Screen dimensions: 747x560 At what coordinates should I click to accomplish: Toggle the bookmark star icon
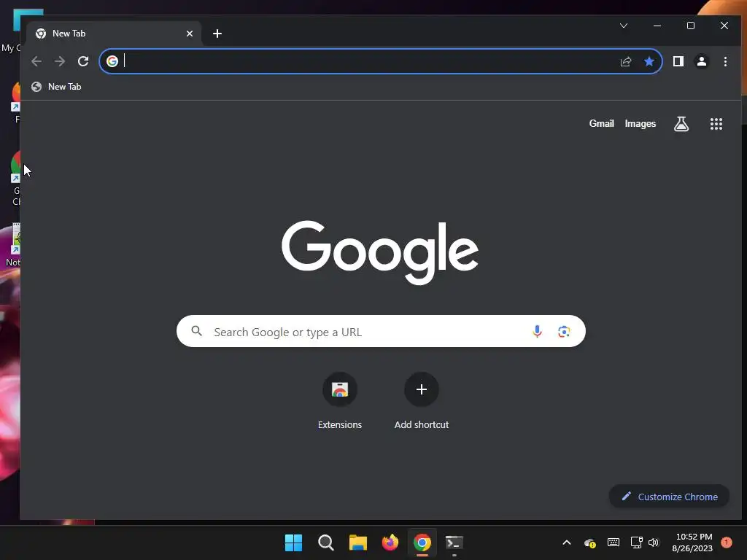[x=649, y=61]
